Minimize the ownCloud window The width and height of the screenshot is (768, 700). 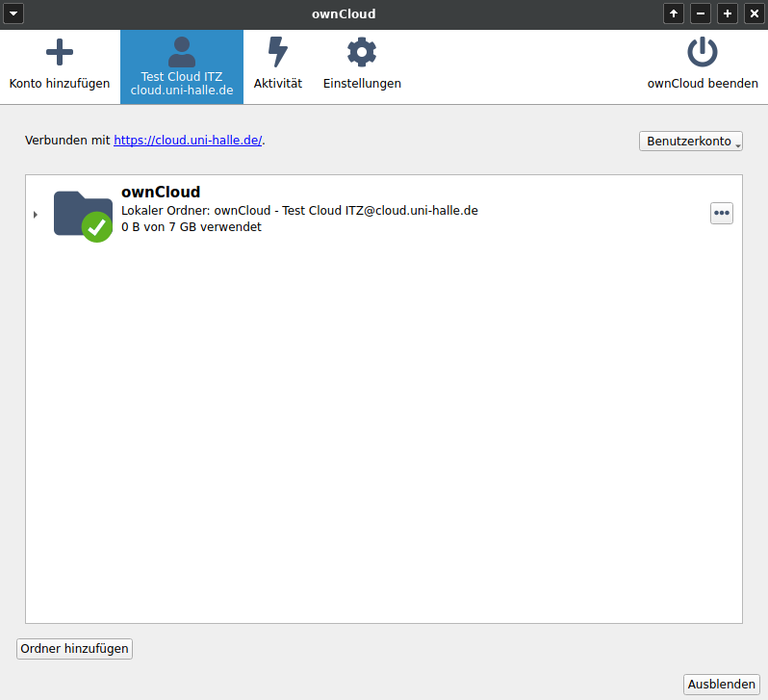pyautogui.click(x=701, y=13)
